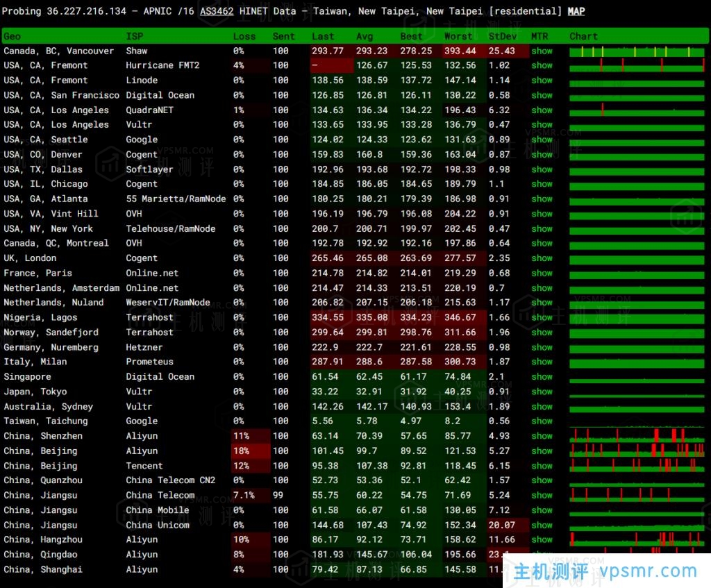
Task: Show MTR for London Cogent row
Action: 542,258
